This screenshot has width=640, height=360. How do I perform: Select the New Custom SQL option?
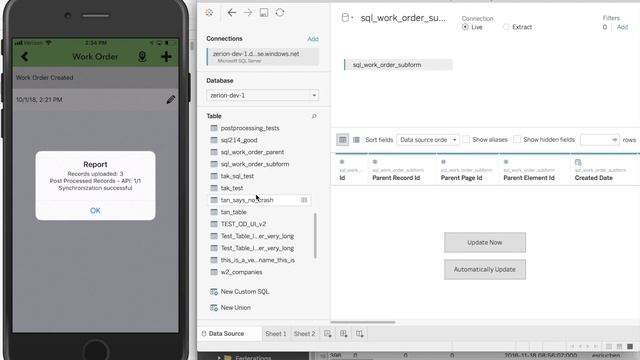pos(244,292)
